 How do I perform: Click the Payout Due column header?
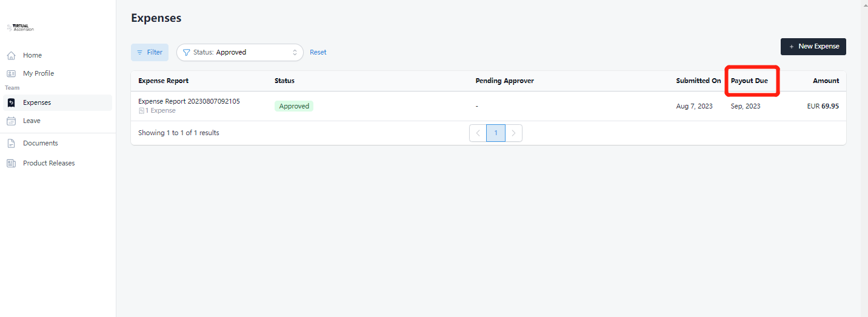pyautogui.click(x=749, y=81)
